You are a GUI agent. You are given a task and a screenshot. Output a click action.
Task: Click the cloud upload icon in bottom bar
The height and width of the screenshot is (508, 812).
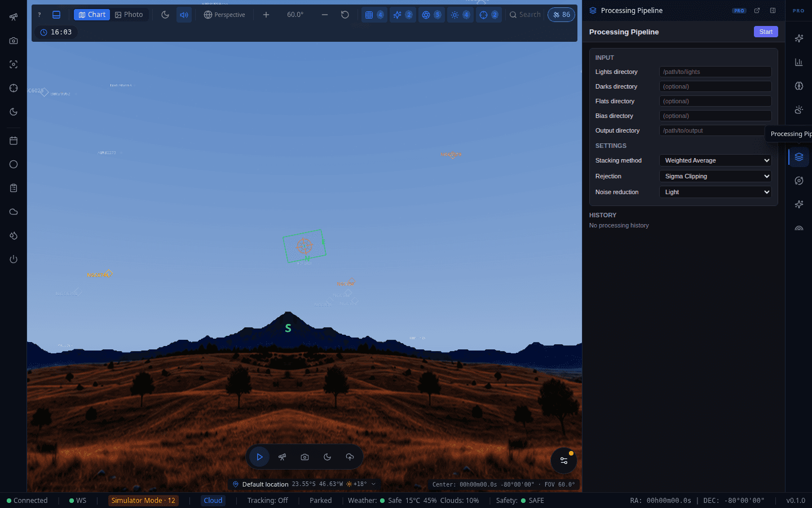tap(350, 457)
